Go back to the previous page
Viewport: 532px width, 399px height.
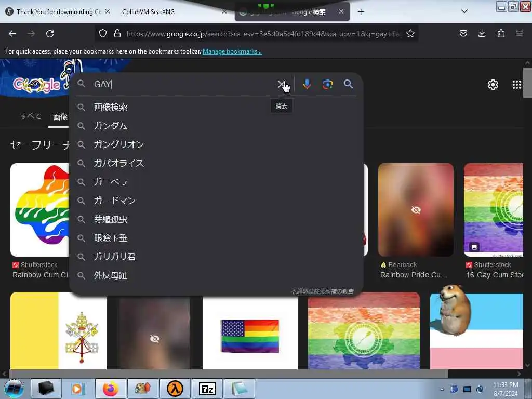tap(12, 34)
